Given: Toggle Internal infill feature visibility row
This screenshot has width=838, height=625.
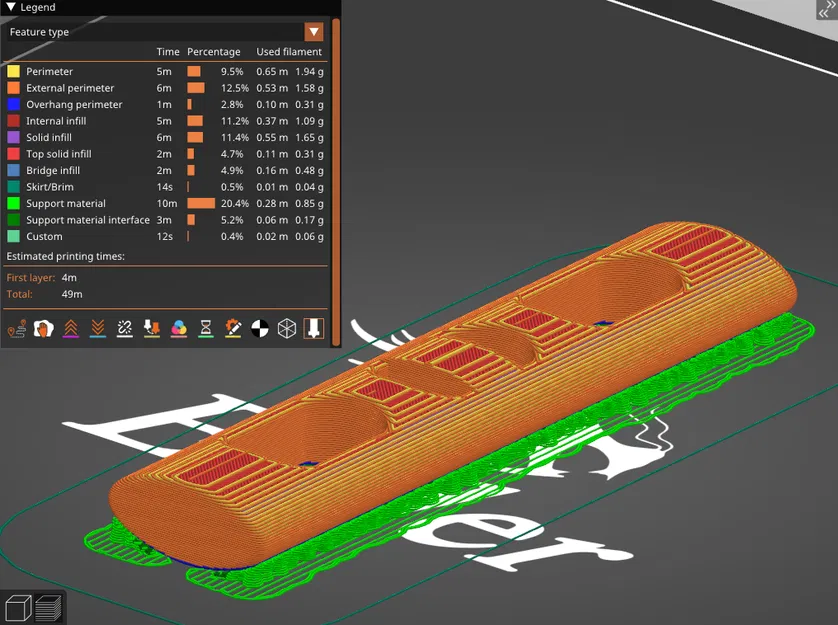Looking at the screenshot, I should point(165,121).
